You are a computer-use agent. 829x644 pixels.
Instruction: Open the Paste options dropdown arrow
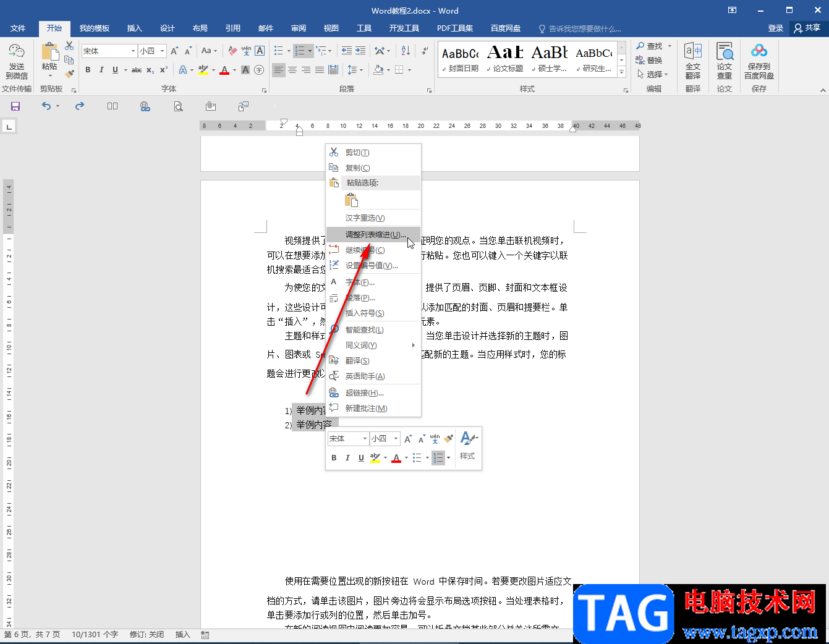point(50,76)
